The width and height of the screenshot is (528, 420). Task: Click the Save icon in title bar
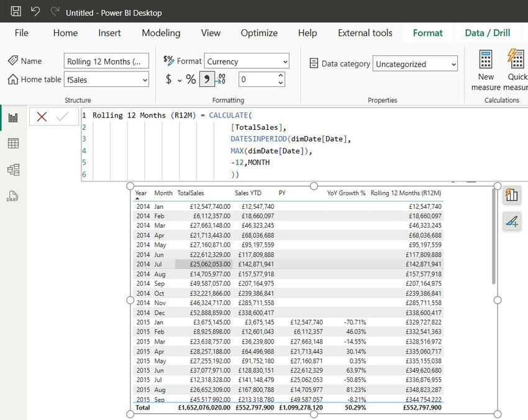click(x=16, y=12)
